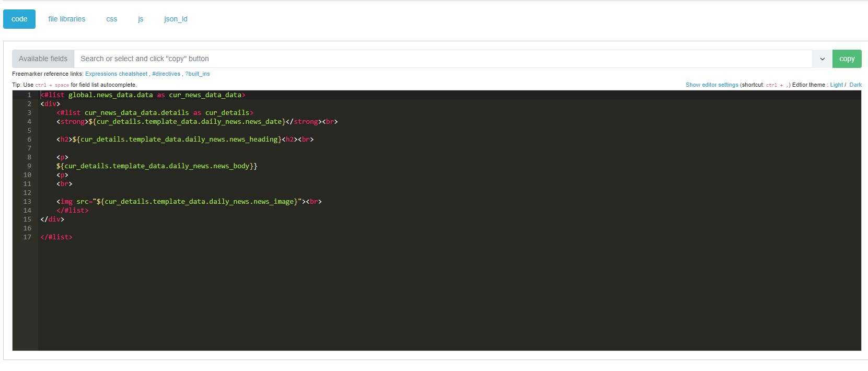Click the h2 news_heading line
The height and width of the screenshot is (371, 868).
(x=183, y=139)
